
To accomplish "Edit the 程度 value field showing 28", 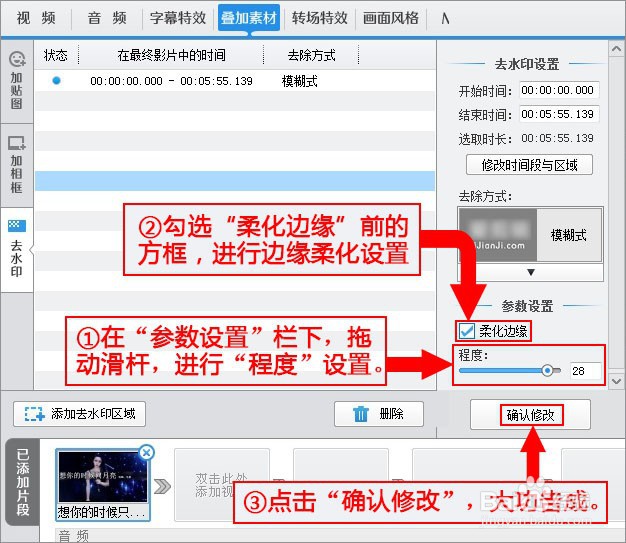I will coord(585,371).
